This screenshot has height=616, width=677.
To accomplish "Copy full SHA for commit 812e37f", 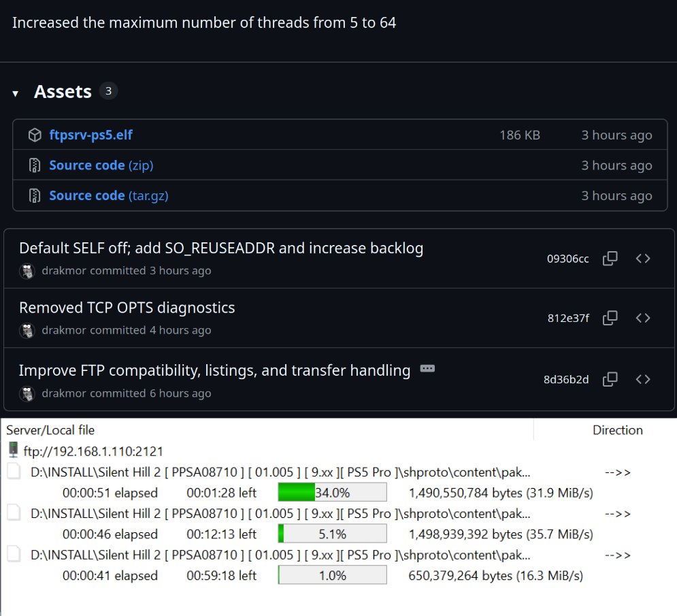I will click(x=610, y=318).
